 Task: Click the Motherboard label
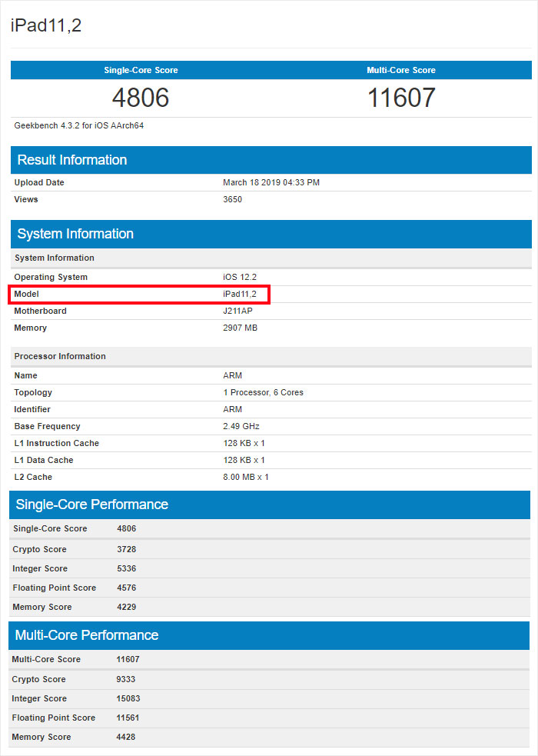pyautogui.click(x=41, y=311)
